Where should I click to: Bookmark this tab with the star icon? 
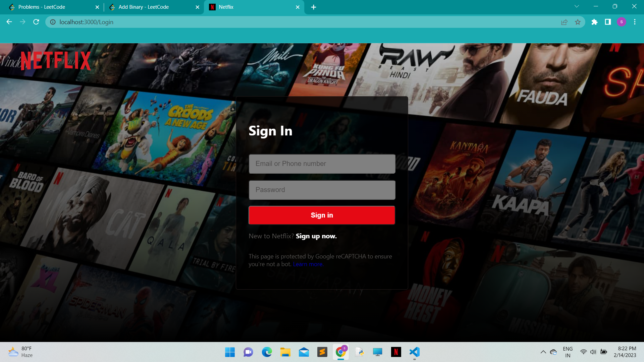click(x=578, y=22)
